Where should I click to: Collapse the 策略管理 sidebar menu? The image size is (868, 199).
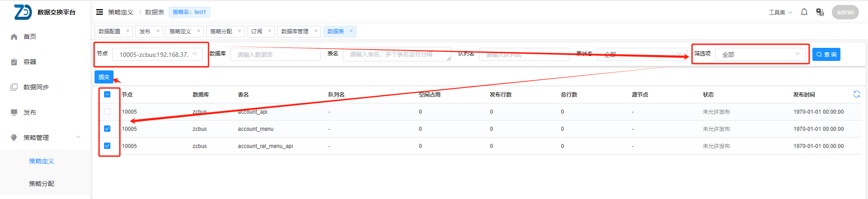pyautogui.click(x=78, y=137)
